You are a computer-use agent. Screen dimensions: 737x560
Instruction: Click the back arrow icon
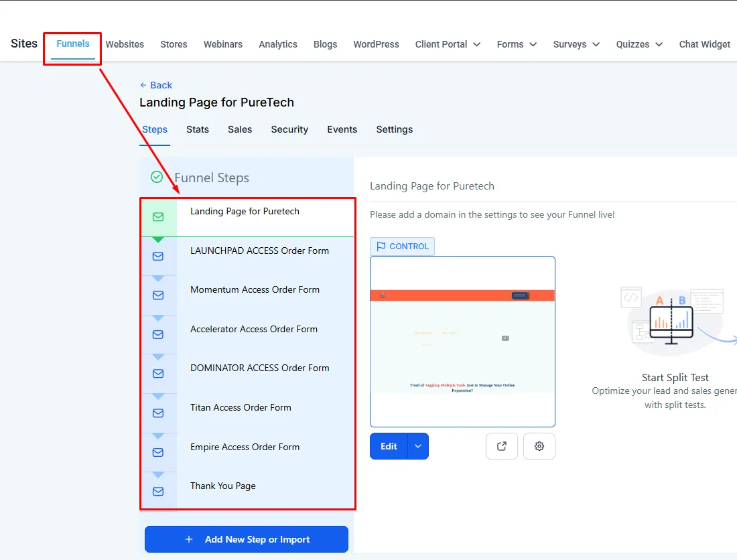pyautogui.click(x=143, y=85)
